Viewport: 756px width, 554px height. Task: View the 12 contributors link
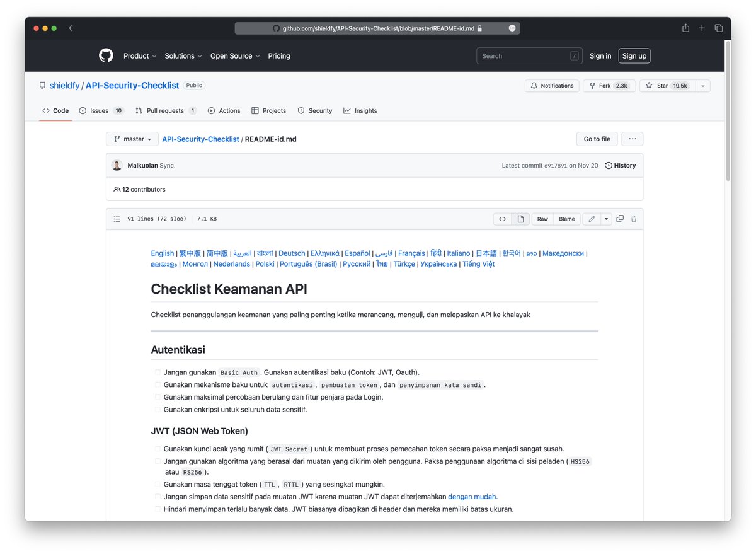click(139, 189)
